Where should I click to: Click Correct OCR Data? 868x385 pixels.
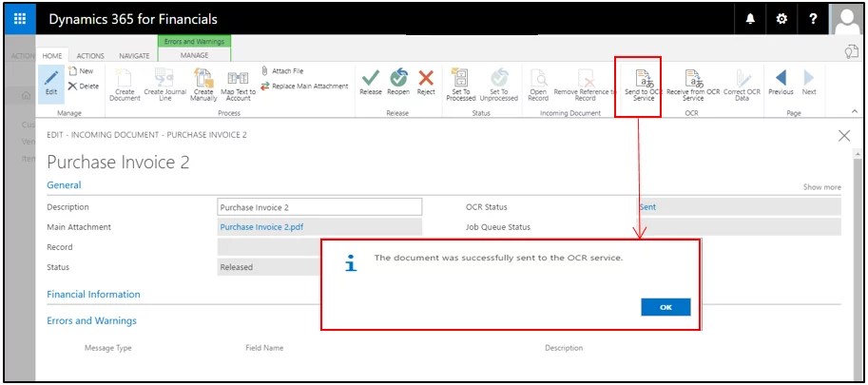pyautogui.click(x=742, y=85)
